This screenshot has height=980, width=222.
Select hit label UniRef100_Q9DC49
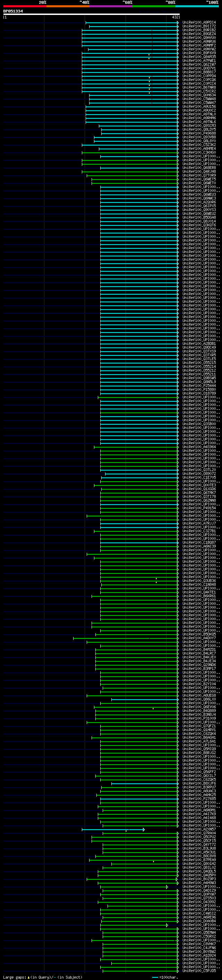click(x=199, y=347)
